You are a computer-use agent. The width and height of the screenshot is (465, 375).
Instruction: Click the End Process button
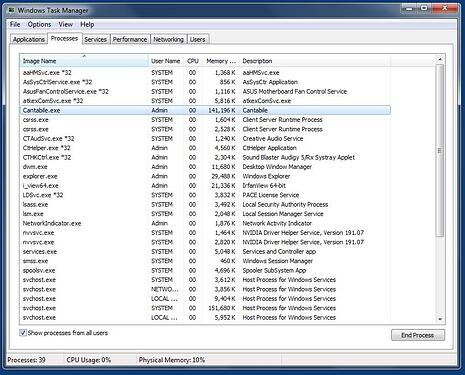click(x=418, y=335)
